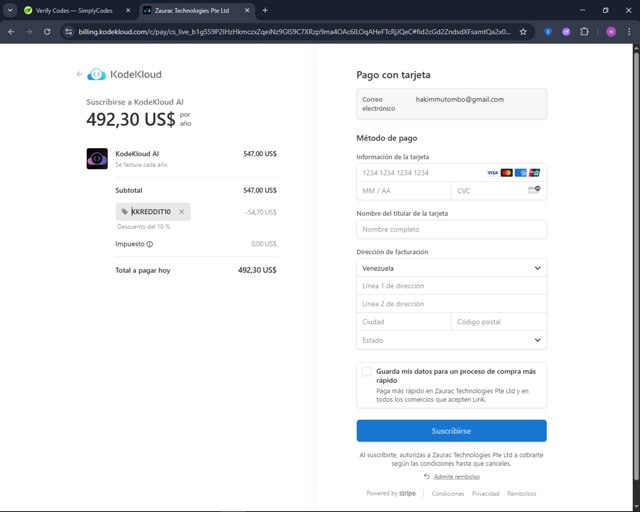
Task: Open the Admite rembolso link
Action: [x=457, y=477]
